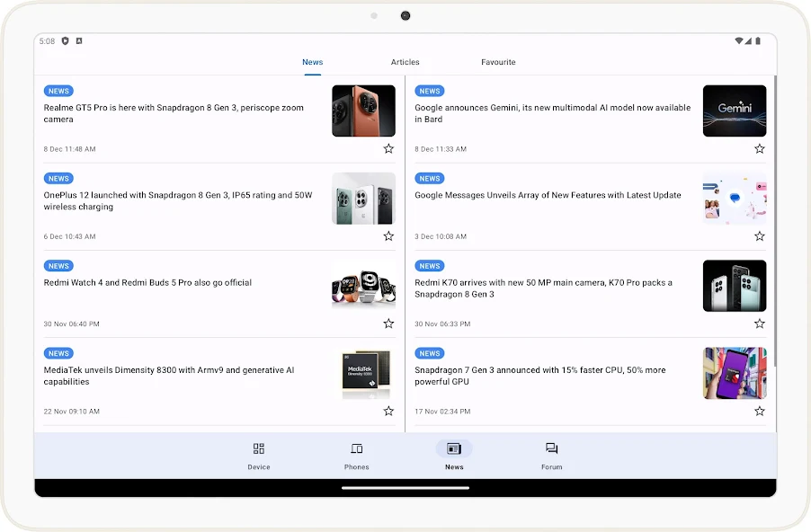Toggle favourite star for OnePlus 12 article
This screenshot has width=811, height=532.
coord(388,236)
